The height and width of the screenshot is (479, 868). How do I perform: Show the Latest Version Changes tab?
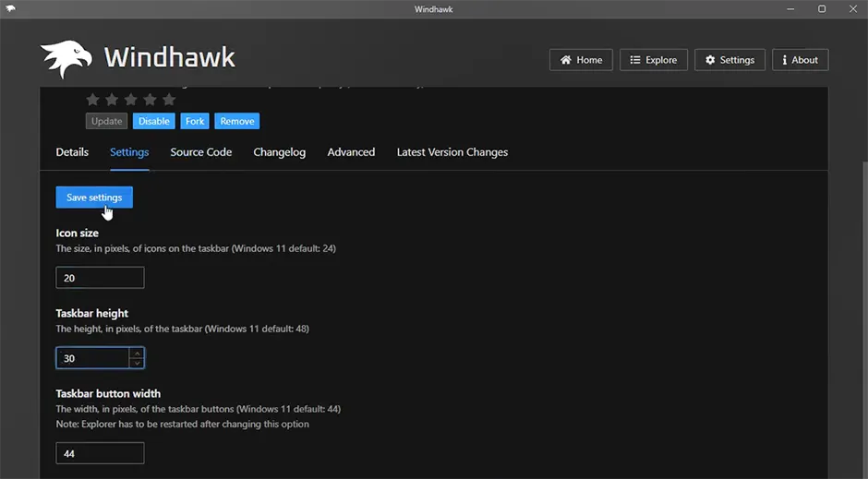coord(452,152)
